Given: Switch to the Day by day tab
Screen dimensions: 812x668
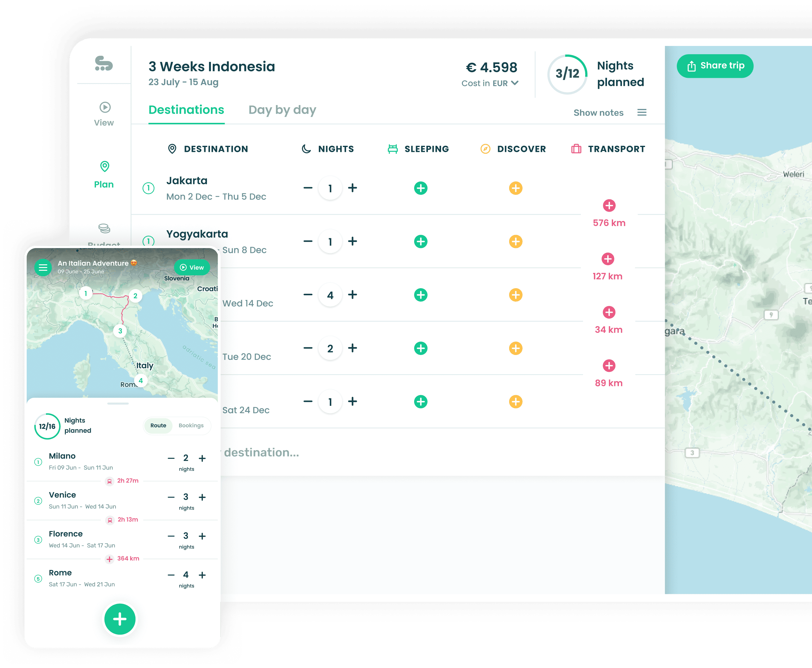Looking at the screenshot, I should [282, 110].
